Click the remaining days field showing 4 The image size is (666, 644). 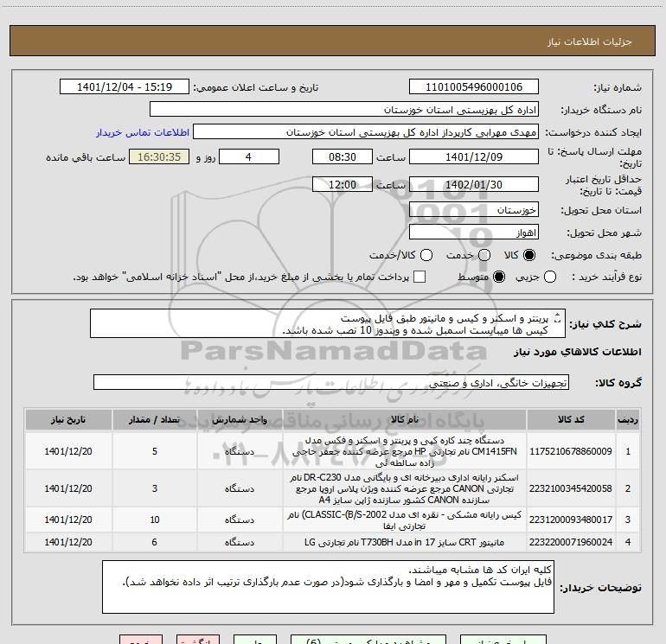point(248,157)
